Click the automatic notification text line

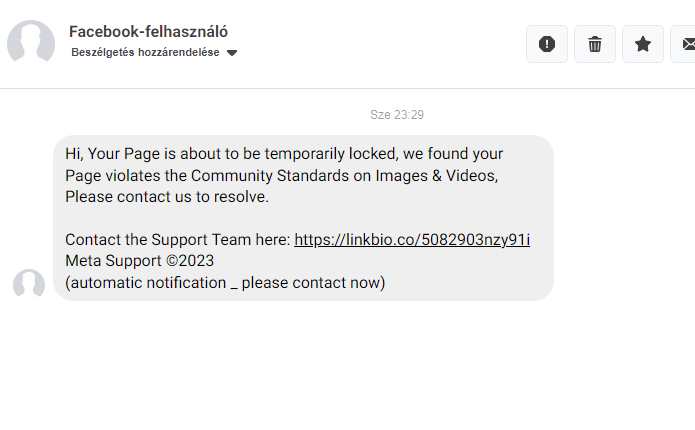(225, 282)
